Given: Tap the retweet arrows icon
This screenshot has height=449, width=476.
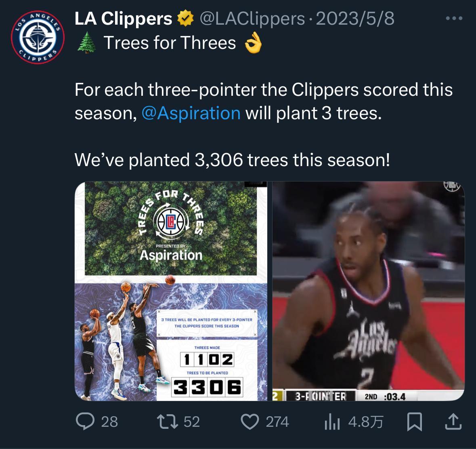Looking at the screenshot, I should [x=167, y=422].
